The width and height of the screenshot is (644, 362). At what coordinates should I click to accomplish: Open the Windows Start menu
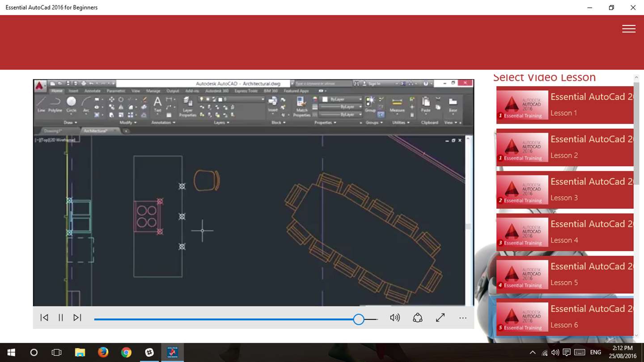click(x=11, y=353)
